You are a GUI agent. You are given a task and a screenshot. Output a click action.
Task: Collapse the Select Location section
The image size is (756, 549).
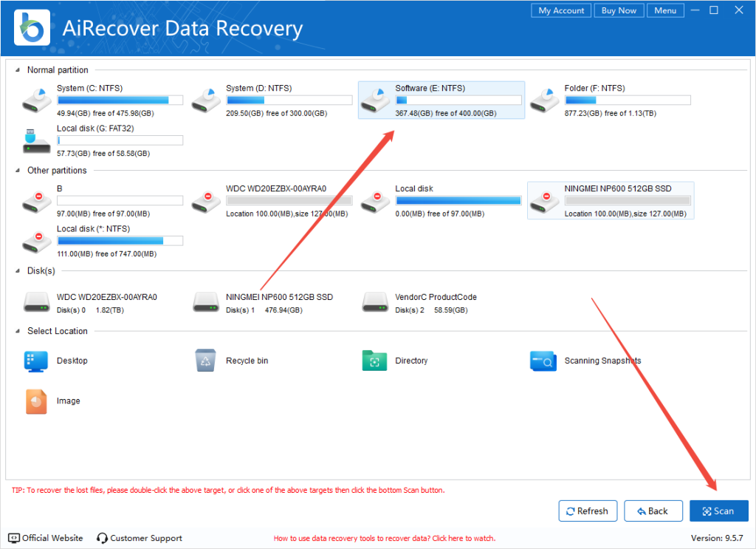click(x=18, y=332)
